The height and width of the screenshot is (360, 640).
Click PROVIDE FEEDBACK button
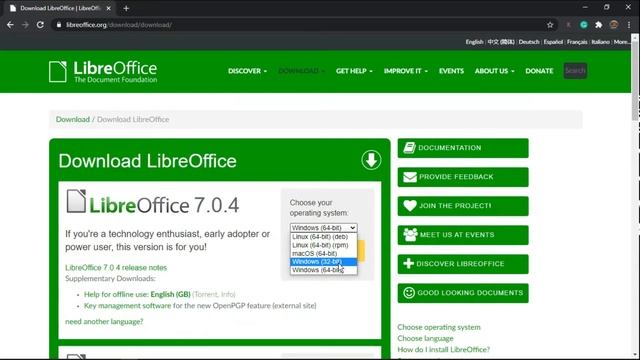coord(463,177)
